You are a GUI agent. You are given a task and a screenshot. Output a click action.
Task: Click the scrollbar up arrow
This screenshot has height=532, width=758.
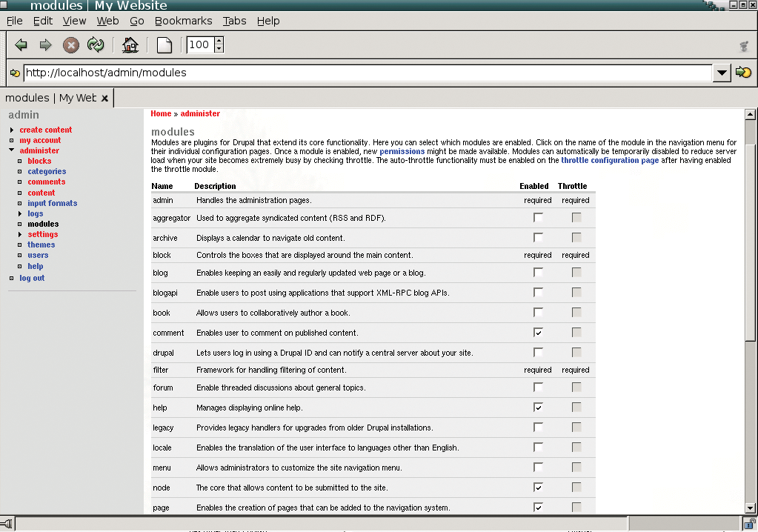tap(751, 115)
